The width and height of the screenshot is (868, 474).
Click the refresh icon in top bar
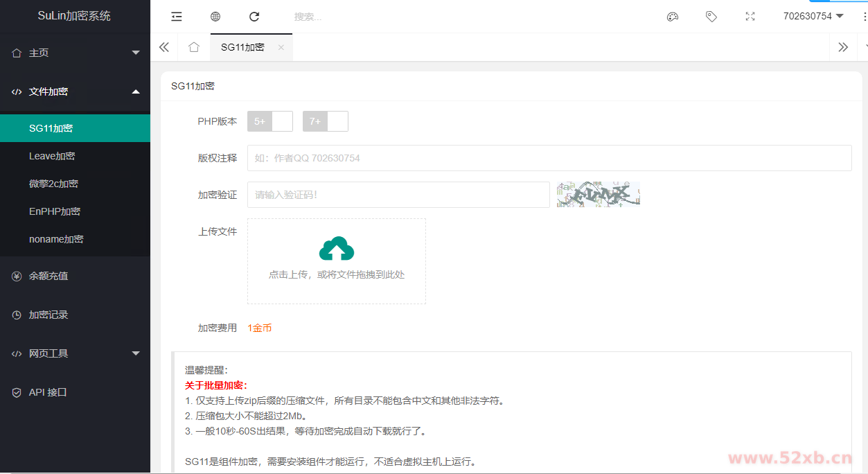(x=254, y=17)
